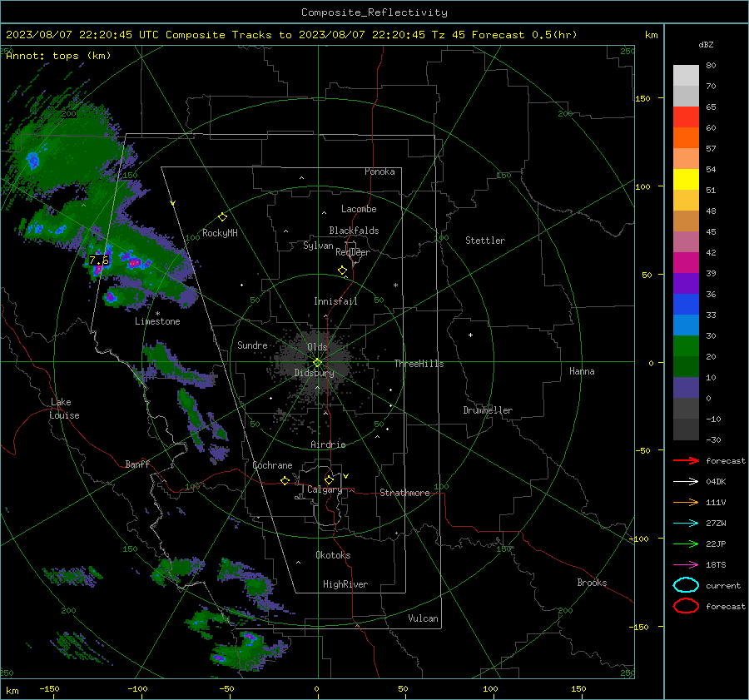Click the 51 dBZ yellow swatch
The width and height of the screenshot is (749, 700).
click(x=686, y=179)
